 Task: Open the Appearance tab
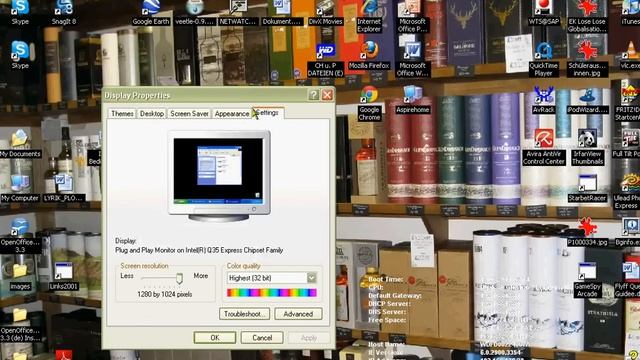click(x=231, y=113)
